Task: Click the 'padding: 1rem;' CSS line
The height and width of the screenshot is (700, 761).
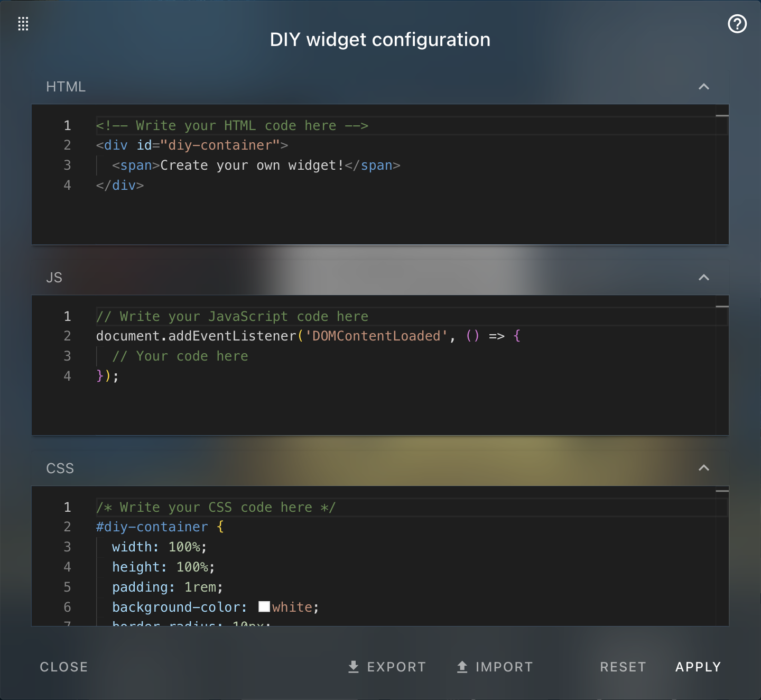Action: [168, 587]
